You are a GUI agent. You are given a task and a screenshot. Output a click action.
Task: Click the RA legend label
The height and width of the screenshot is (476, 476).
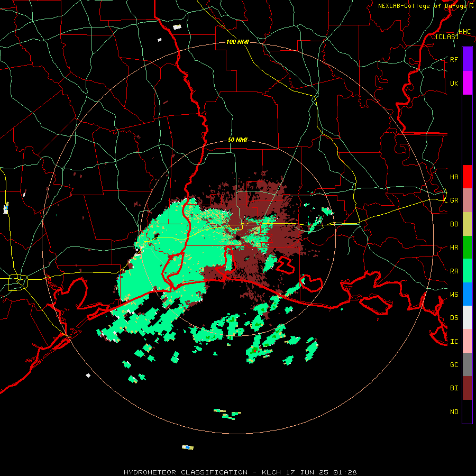(454, 271)
